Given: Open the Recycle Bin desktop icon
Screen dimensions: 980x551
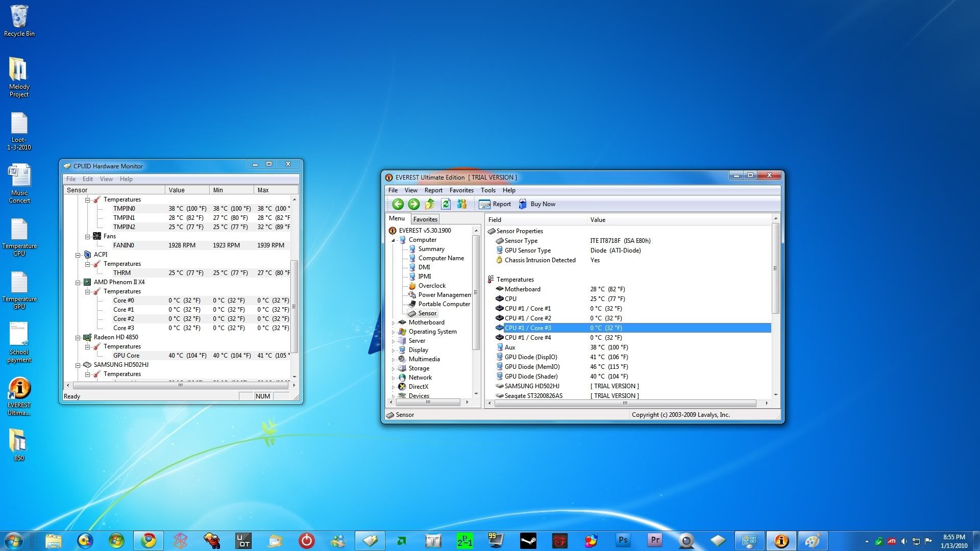Looking at the screenshot, I should (19, 21).
